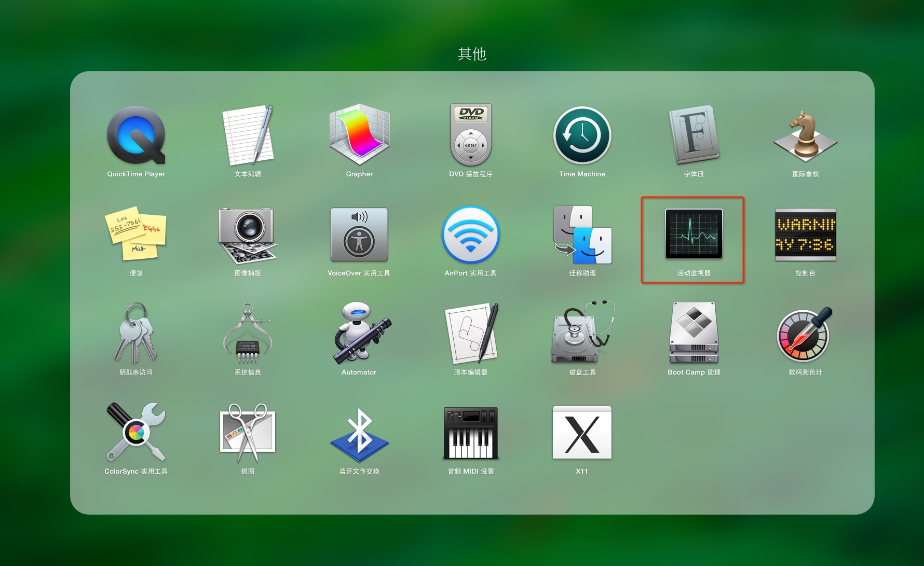This screenshot has width=924, height=566.
Task: Launch the X11 app icon
Action: [582, 432]
